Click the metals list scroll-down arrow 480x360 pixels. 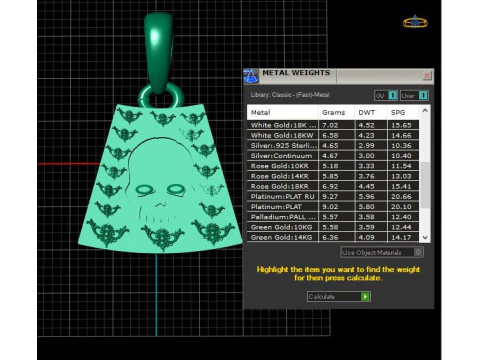coord(425,237)
